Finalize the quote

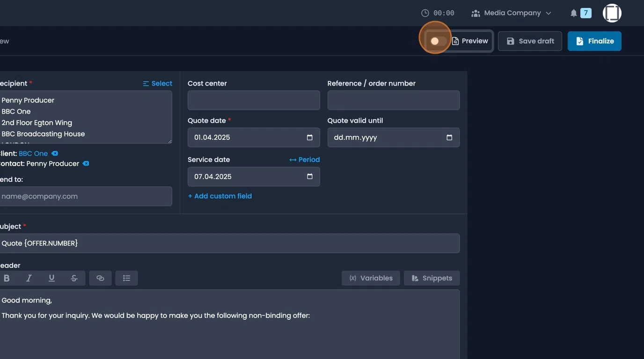[x=594, y=41]
